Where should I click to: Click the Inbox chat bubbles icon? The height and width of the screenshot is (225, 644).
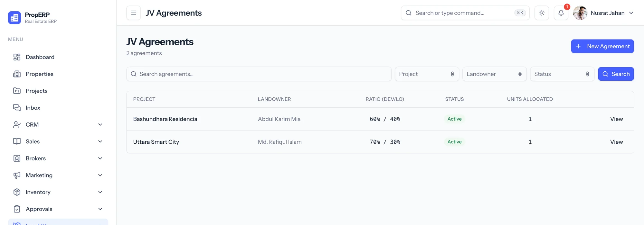pyautogui.click(x=17, y=108)
